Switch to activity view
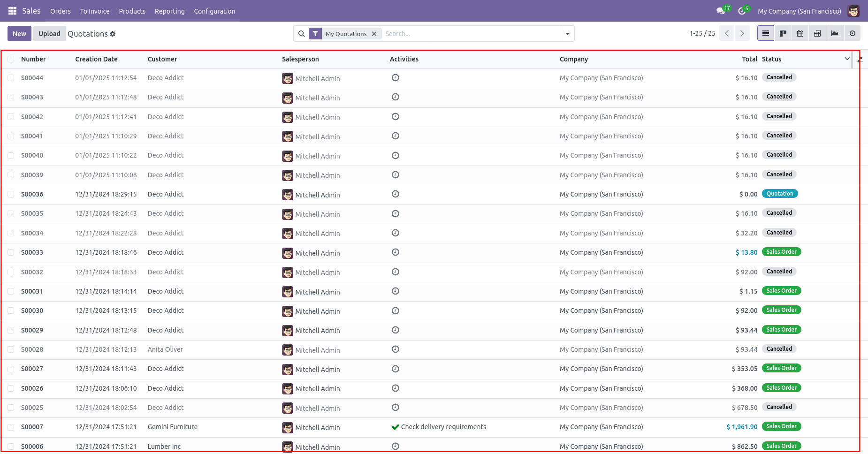Image resolution: width=868 pixels, height=454 pixels. [x=852, y=33]
